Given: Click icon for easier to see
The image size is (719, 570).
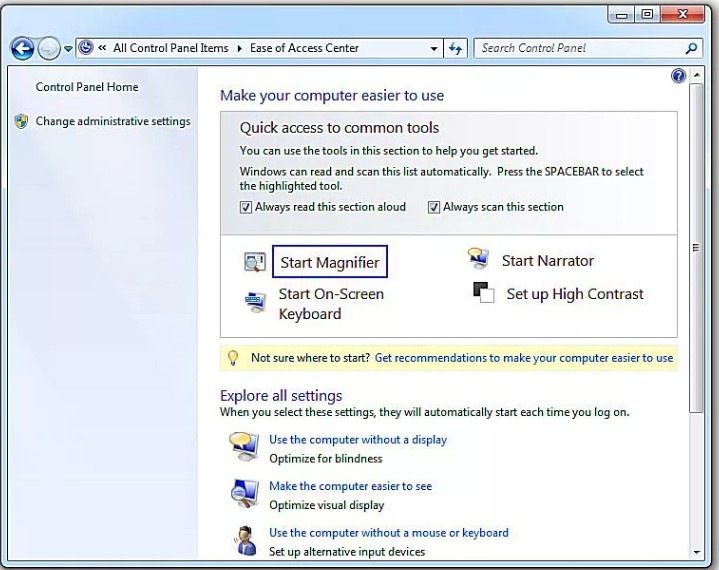Looking at the screenshot, I should pos(245,493).
